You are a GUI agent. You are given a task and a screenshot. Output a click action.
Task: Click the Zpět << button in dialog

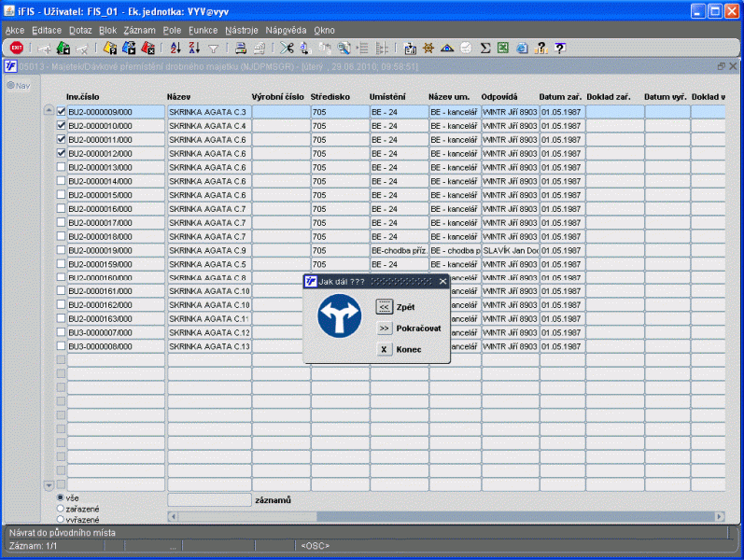click(x=385, y=307)
